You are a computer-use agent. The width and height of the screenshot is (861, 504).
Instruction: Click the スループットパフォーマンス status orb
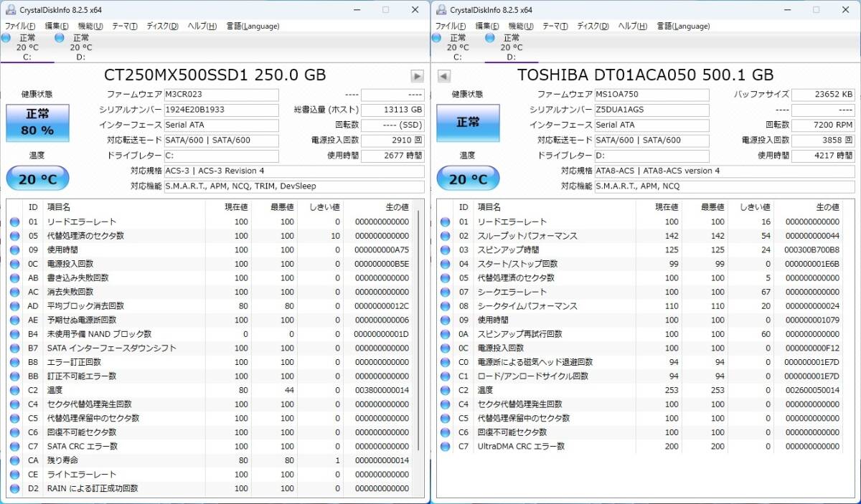446,236
